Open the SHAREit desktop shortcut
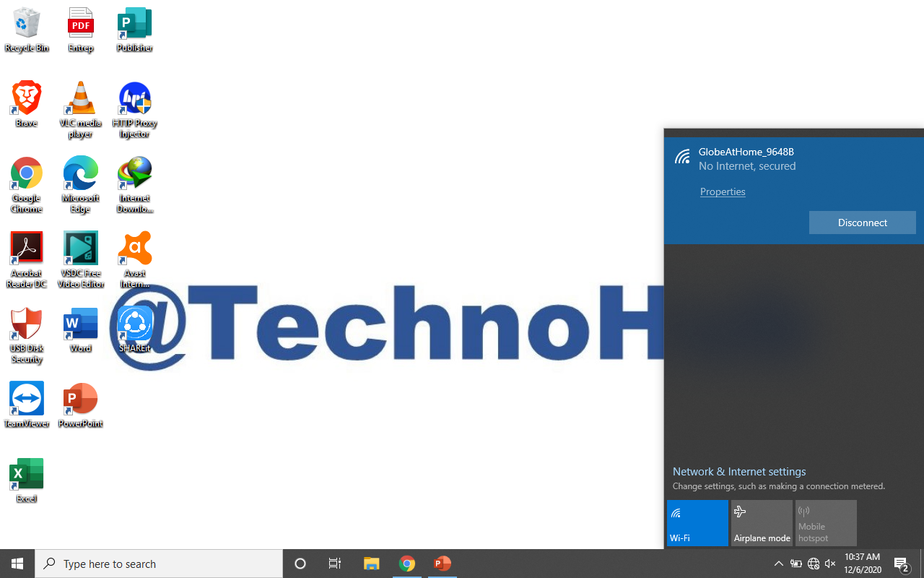The height and width of the screenshot is (578, 924). (134, 329)
